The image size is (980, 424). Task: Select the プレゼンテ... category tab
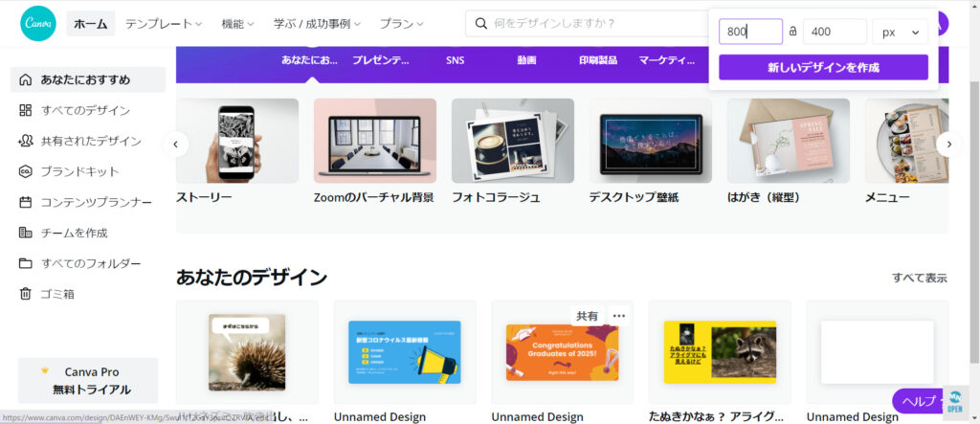(381, 60)
